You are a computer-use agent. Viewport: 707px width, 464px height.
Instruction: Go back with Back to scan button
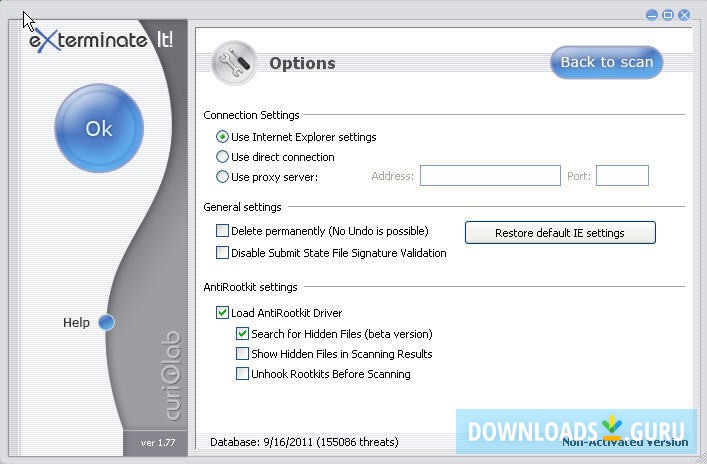pos(606,62)
